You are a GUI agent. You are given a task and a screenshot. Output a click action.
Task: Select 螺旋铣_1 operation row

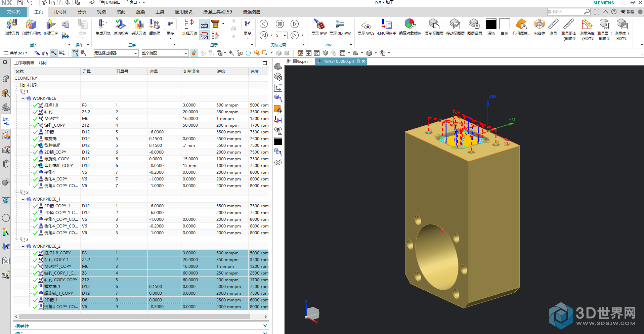(x=141, y=287)
